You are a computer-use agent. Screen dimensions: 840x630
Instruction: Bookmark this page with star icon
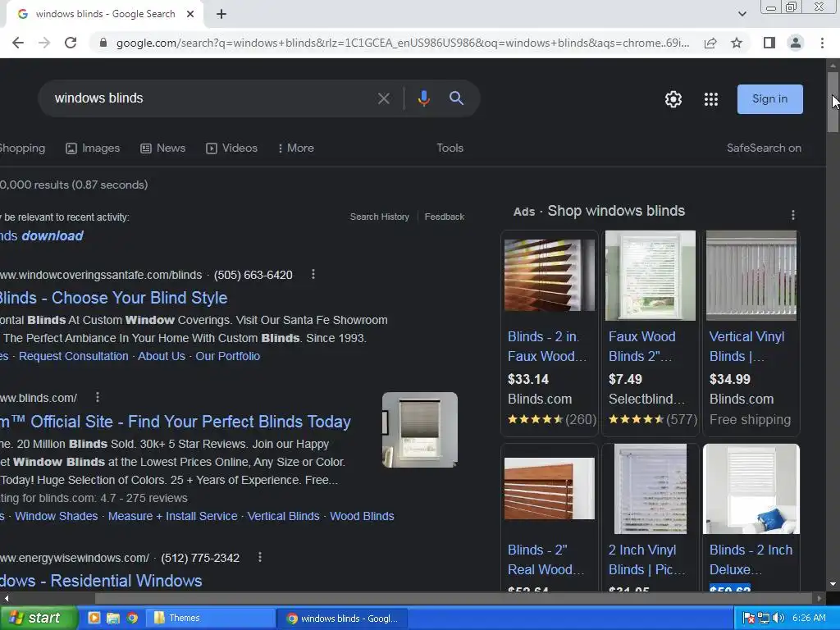(737, 43)
